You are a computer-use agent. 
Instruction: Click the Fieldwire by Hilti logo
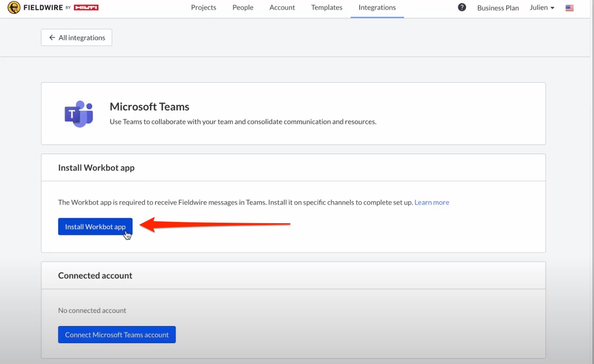[53, 7]
